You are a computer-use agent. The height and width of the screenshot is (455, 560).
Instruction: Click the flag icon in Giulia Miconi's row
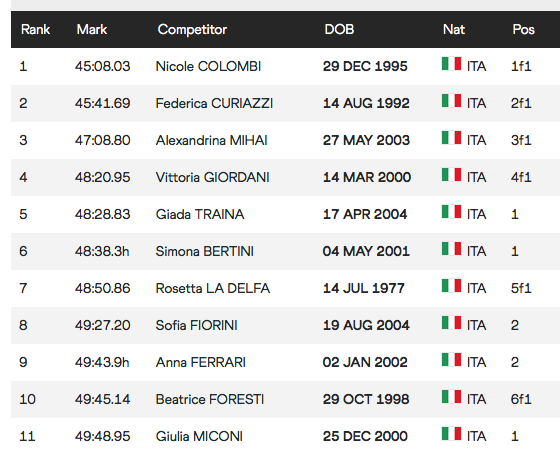click(451, 434)
